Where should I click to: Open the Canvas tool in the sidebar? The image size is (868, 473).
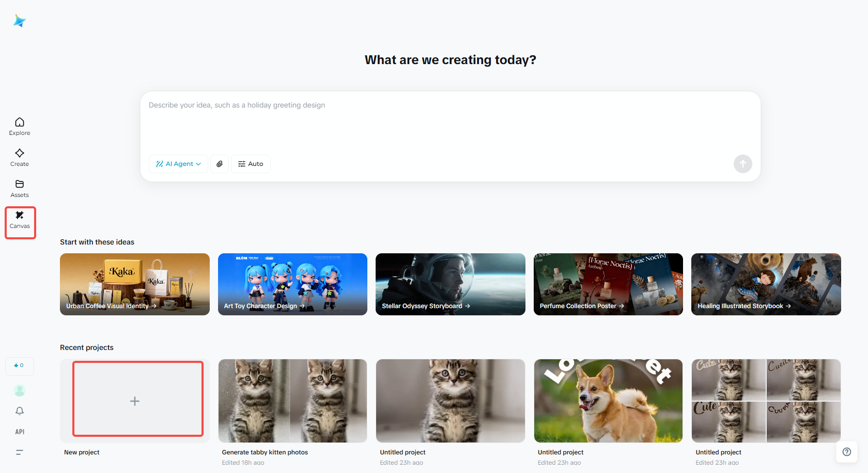[x=20, y=220]
